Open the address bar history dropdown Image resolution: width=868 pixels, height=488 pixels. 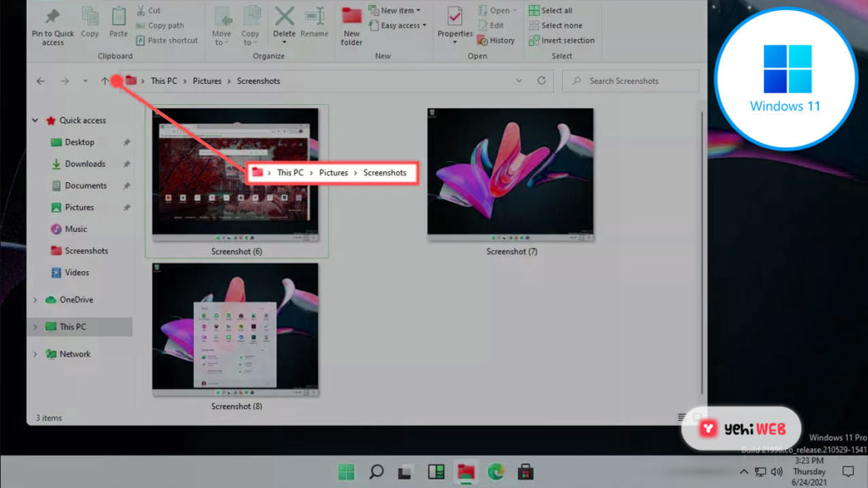point(520,81)
